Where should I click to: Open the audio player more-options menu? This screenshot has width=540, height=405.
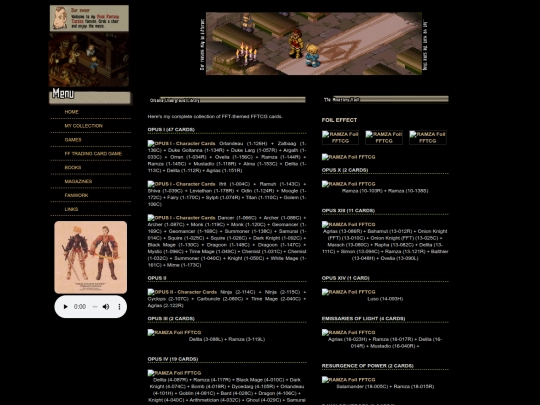[x=119, y=307]
